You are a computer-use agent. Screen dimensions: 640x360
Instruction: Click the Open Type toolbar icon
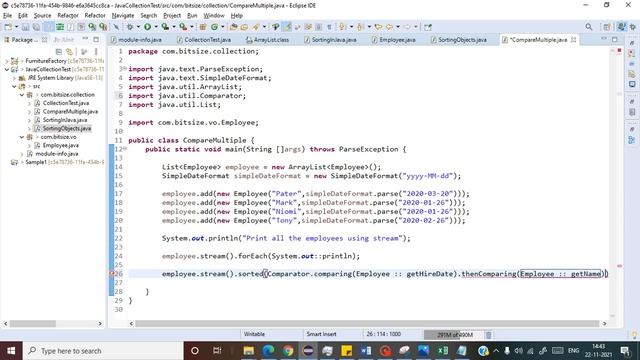(x=233, y=27)
